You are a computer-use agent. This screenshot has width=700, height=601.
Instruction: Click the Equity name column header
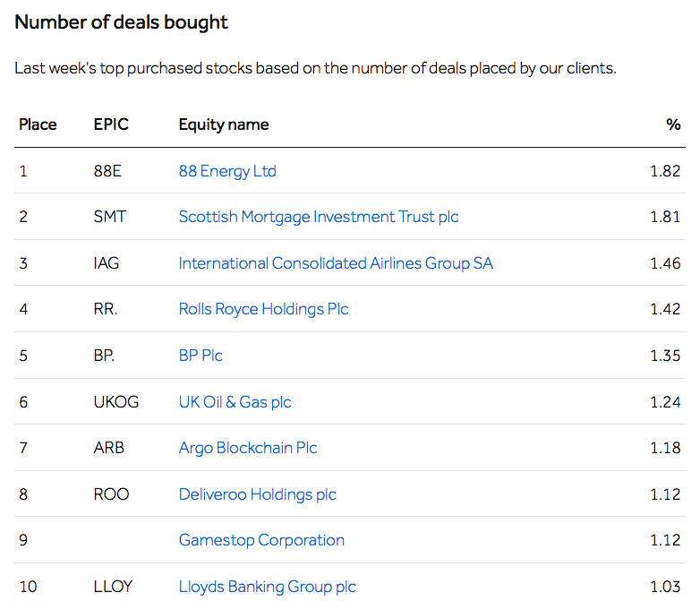coord(224,124)
